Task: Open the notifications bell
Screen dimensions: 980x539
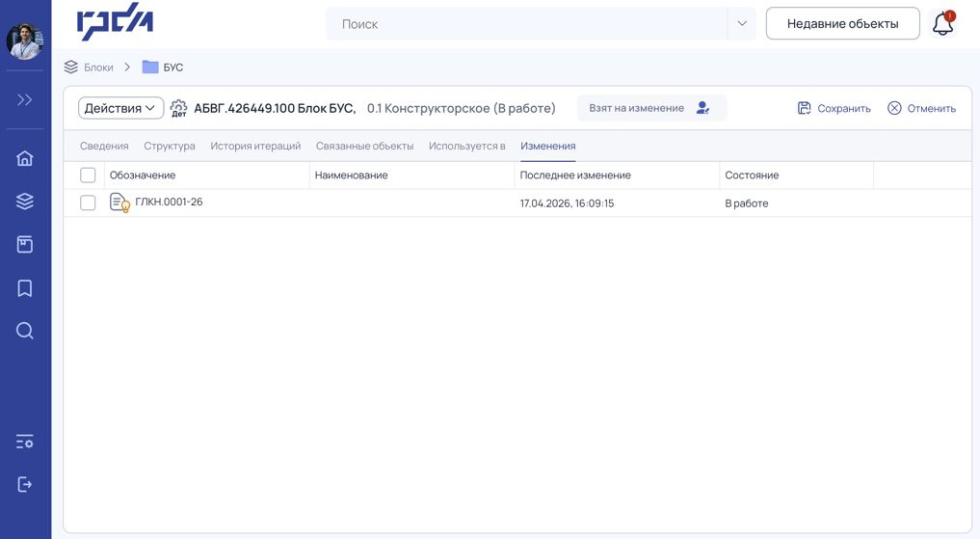Action: (942, 24)
